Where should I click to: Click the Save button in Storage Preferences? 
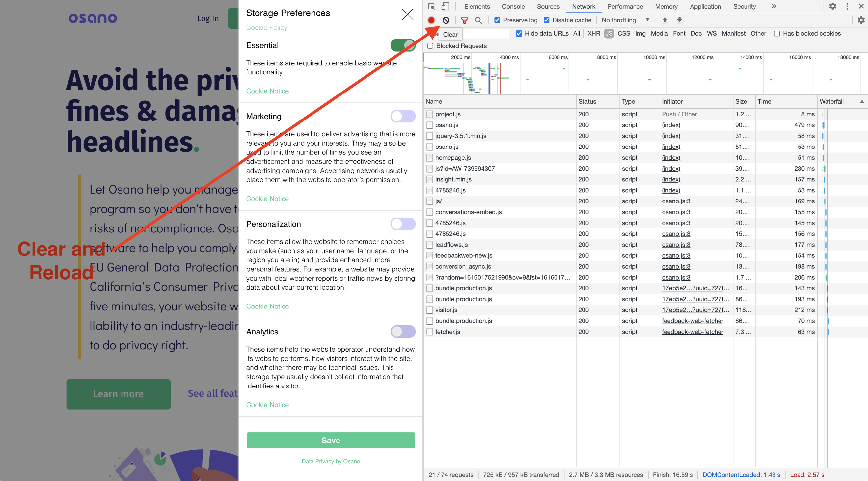[x=330, y=440]
